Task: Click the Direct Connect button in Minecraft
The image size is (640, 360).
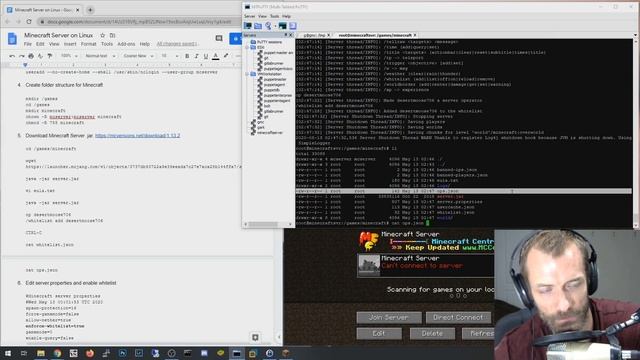Action: pyautogui.click(x=458, y=317)
